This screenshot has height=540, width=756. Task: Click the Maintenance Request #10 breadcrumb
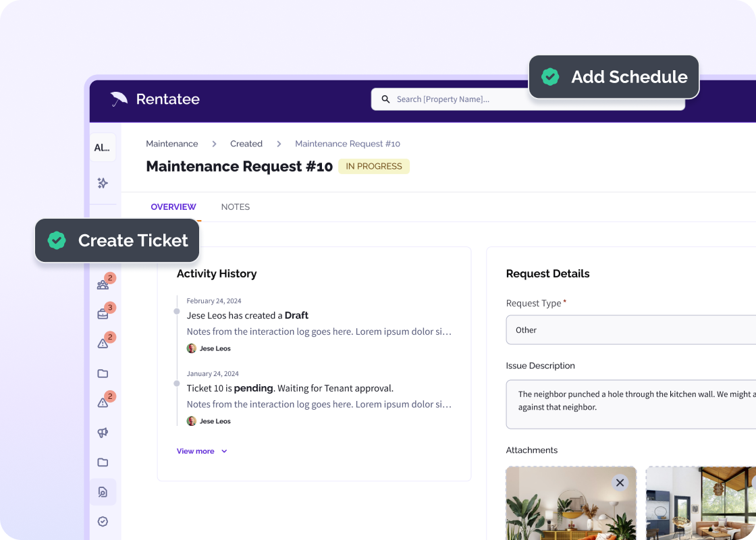347,144
